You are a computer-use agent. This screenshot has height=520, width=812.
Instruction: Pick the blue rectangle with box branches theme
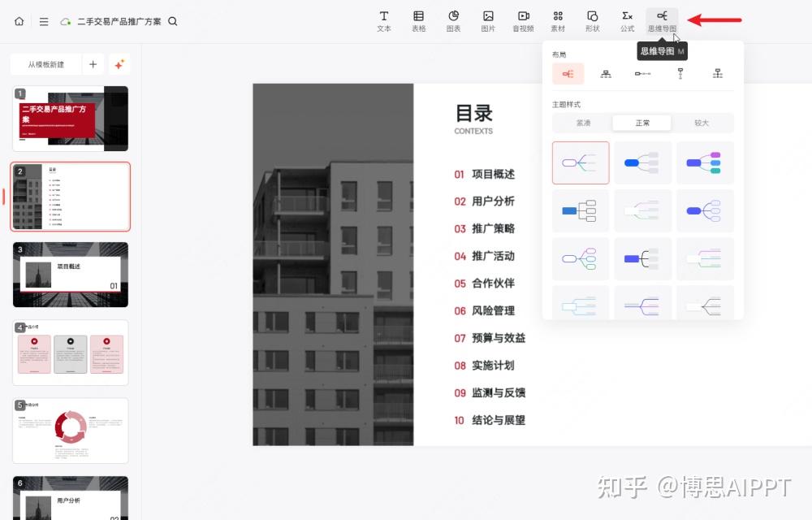[x=581, y=210]
